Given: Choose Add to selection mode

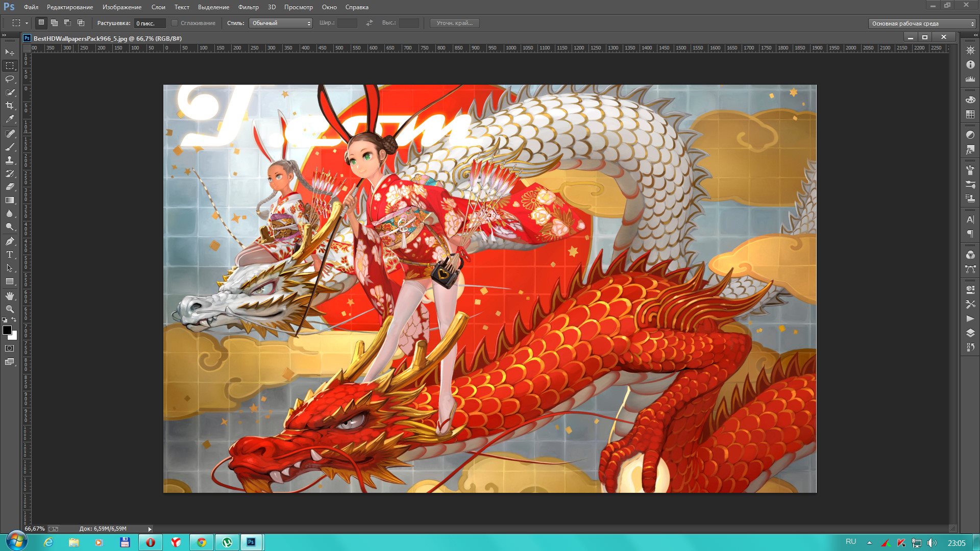Looking at the screenshot, I should pos(55,23).
